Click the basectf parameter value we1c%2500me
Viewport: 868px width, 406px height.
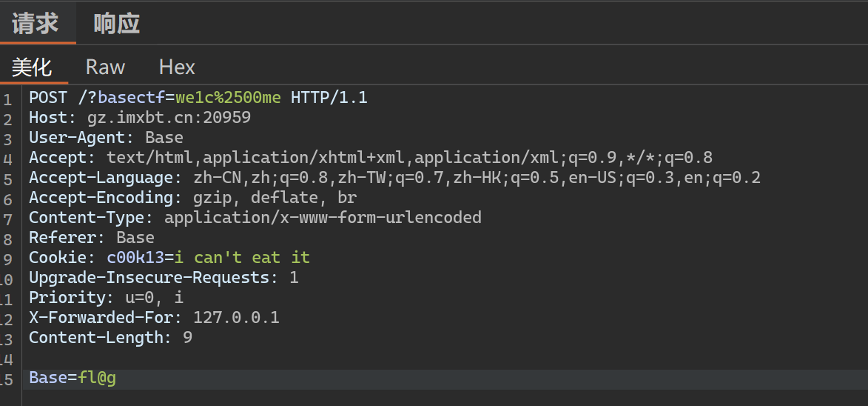coord(228,98)
